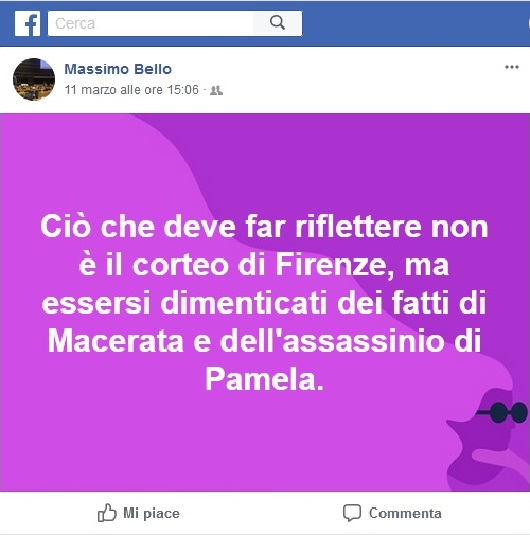The height and width of the screenshot is (535, 530).
Task: Click the Commenta label
Action: 405,513
